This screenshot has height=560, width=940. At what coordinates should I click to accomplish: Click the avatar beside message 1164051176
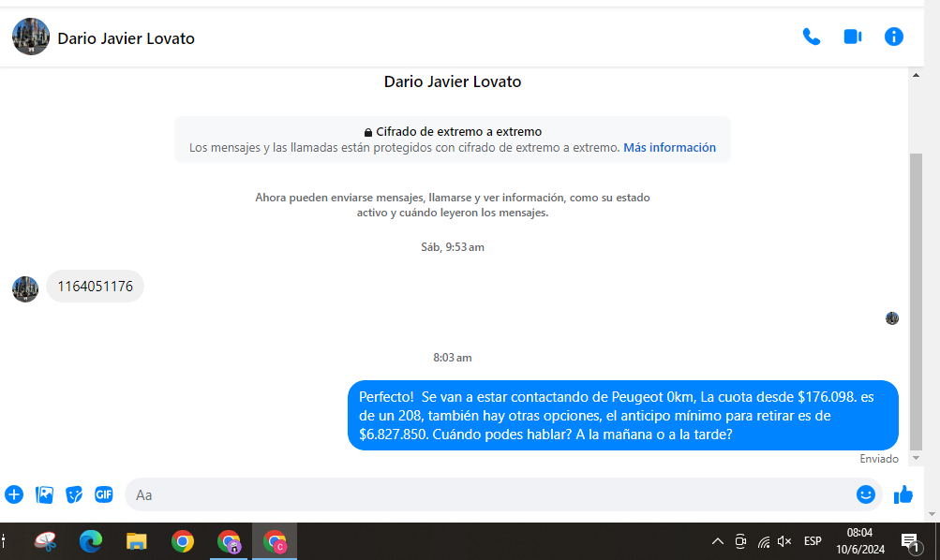[x=25, y=288]
